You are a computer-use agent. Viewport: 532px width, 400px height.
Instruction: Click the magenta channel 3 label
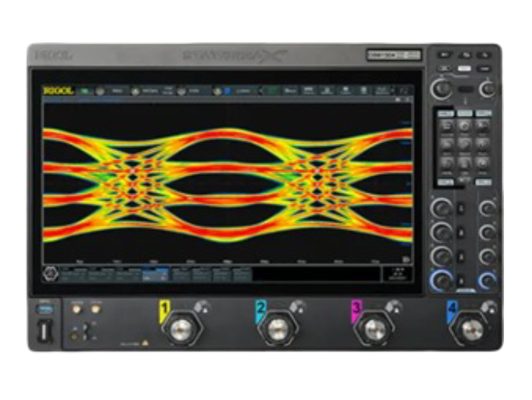point(357,309)
